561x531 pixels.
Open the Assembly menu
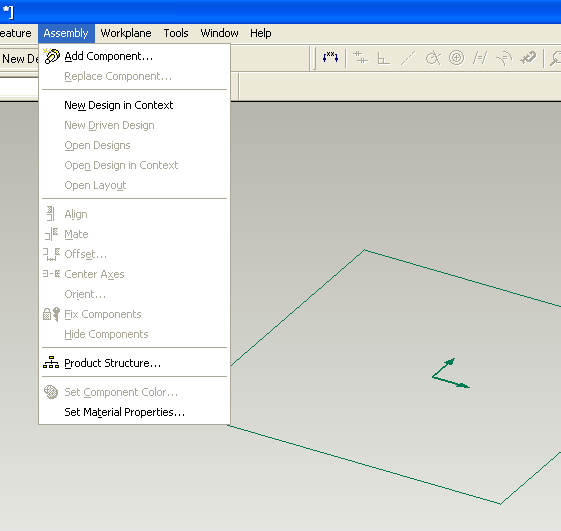point(66,33)
